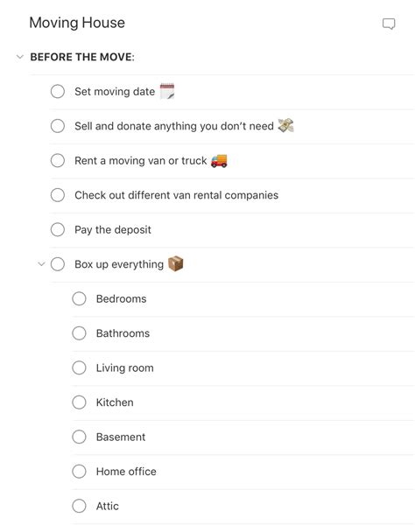415x532 pixels.
Task: Mark Rent a moving van task done
Action: pos(58,160)
